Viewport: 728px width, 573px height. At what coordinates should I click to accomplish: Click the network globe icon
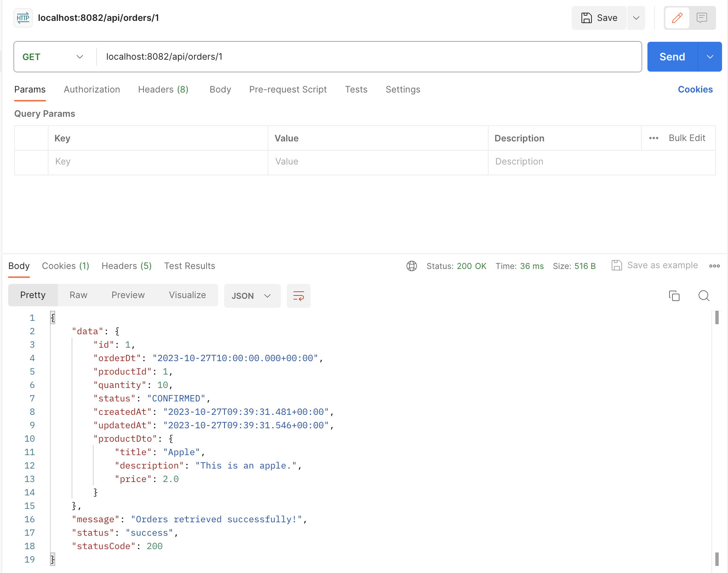pyautogui.click(x=412, y=266)
